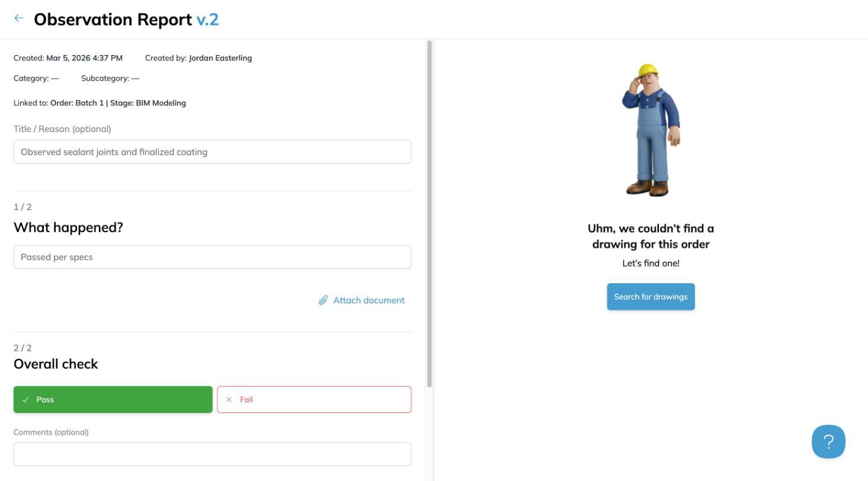Focus the Title / Reason input field
868x481 pixels.
click(213, 152)
